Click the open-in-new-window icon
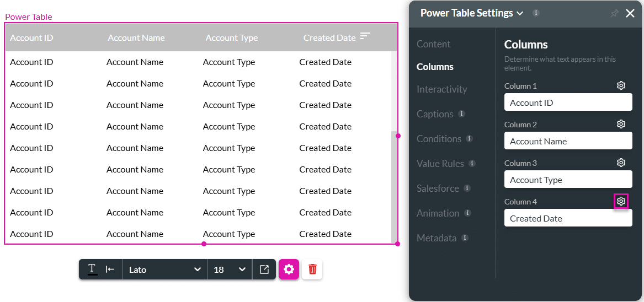 264,269
